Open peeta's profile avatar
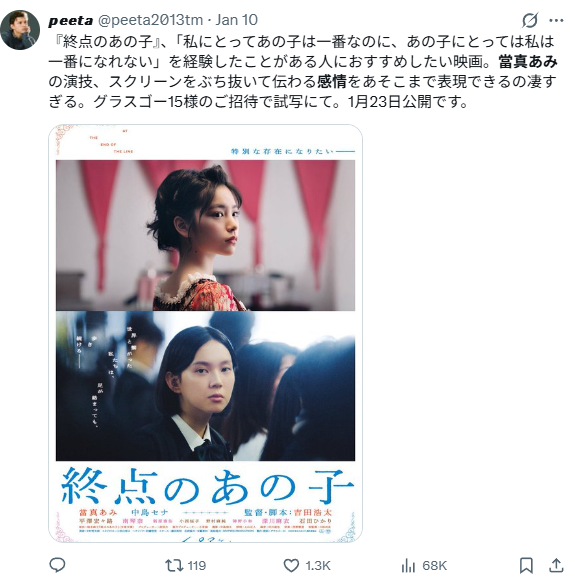This screenshot has width=575, height=578. click(20, 30)
